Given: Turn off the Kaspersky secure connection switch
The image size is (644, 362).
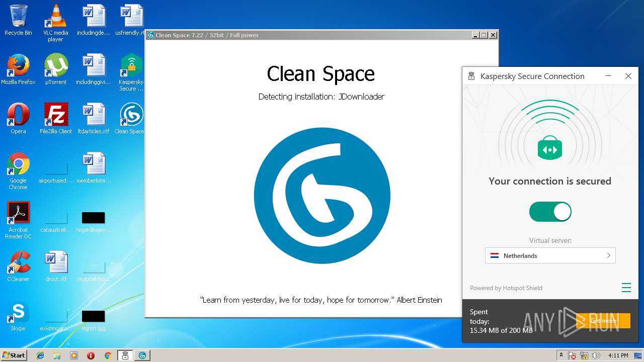Looking at the screenshot, I should (x=550, y=212).
